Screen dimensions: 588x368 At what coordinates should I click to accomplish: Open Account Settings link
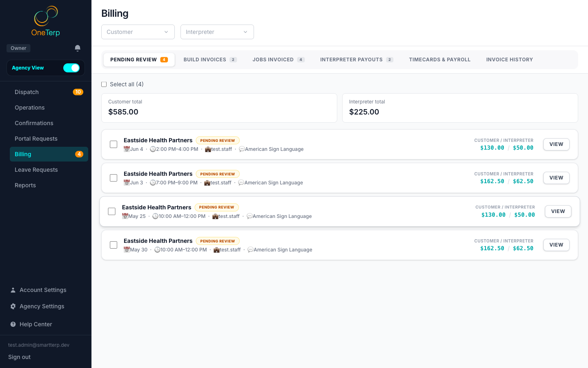coord(43,290)
